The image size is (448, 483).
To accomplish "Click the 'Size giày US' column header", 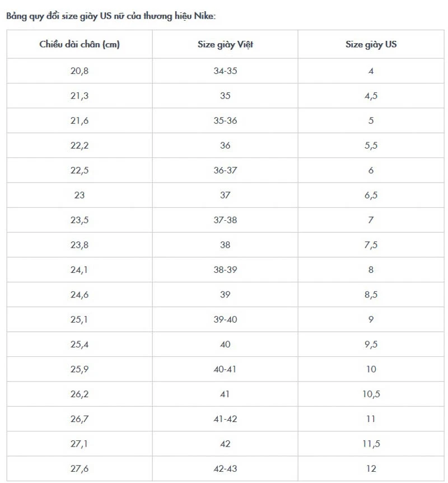I will [x=371, y=44].
